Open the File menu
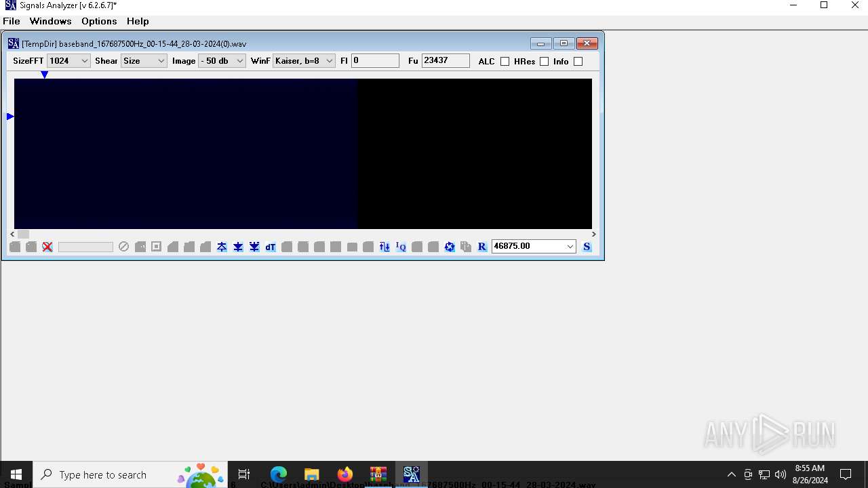Viewport: 868px width, 488px height. click(x=12, y=21)
